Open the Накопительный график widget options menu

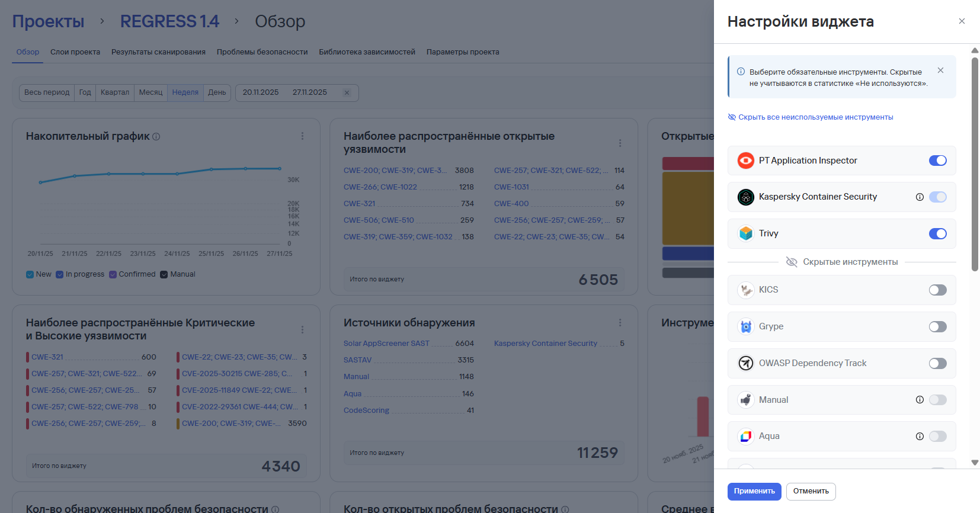[x=302, y=136]
